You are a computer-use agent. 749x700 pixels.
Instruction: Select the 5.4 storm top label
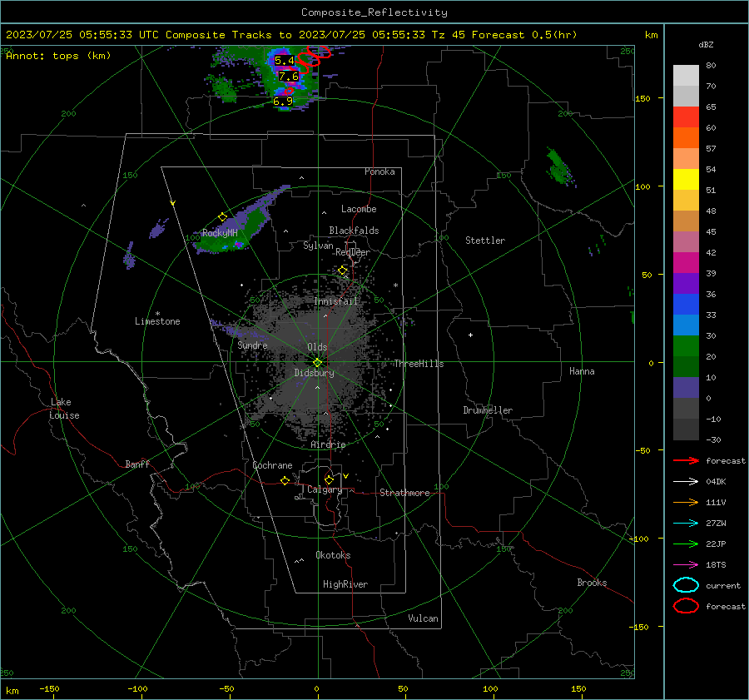click(285, 61)
